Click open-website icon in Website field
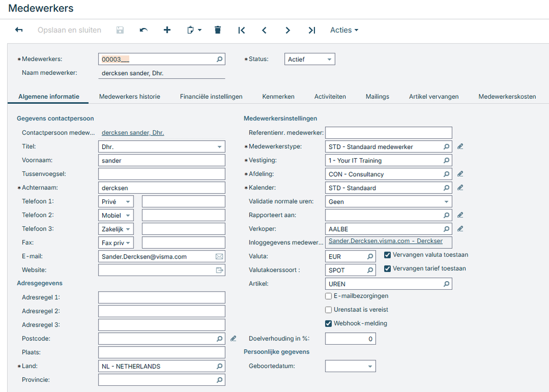Screen dimensions: 549x392 pyautogui.click(x=219, y=270)
